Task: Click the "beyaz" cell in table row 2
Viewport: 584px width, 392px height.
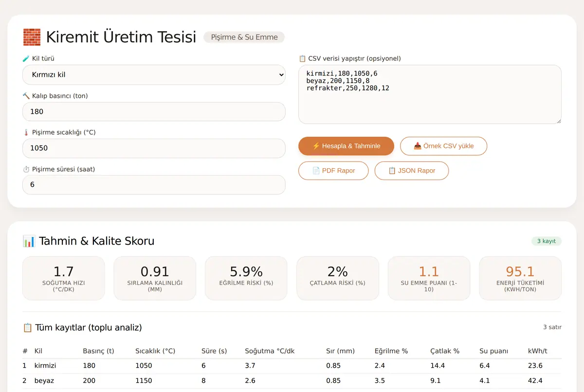Action: (x=44, y=381)
